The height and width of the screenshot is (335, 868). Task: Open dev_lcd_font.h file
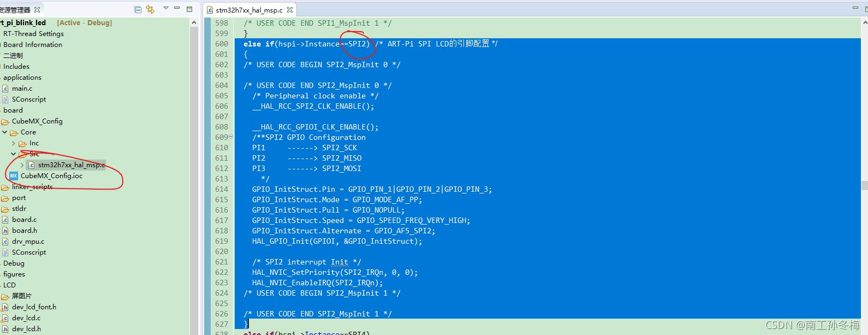pyautogui.click(x=34, y=307)
